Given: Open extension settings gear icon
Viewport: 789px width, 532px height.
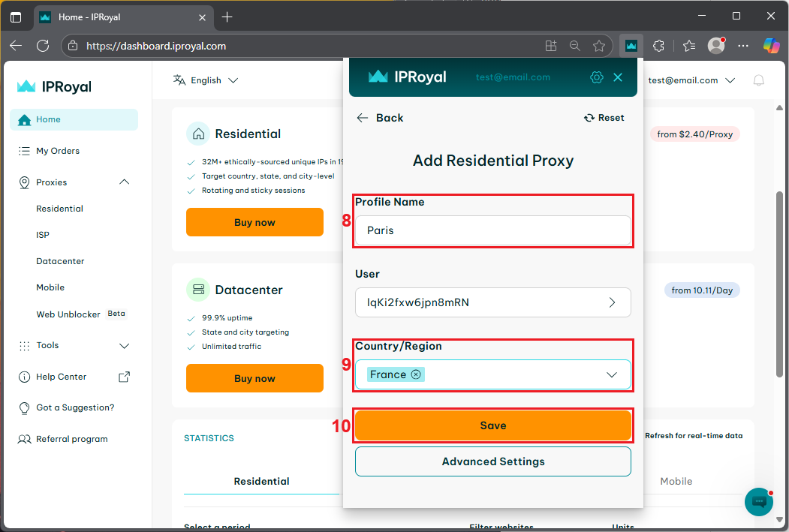Looking at the screenshot, I should (x=596, y=77).
